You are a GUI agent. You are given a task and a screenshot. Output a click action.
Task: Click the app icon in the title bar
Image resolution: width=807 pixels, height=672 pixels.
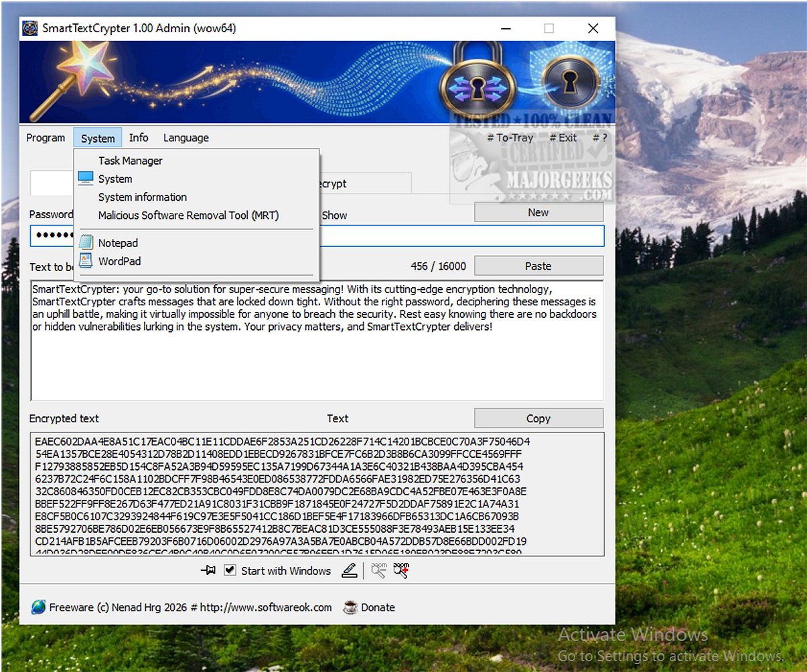[x=30, y=28]
